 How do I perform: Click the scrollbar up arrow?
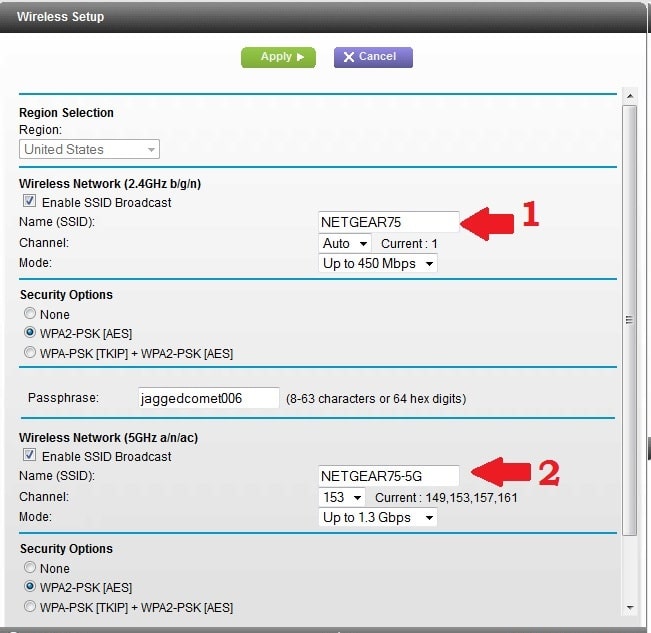pos(629,96)
